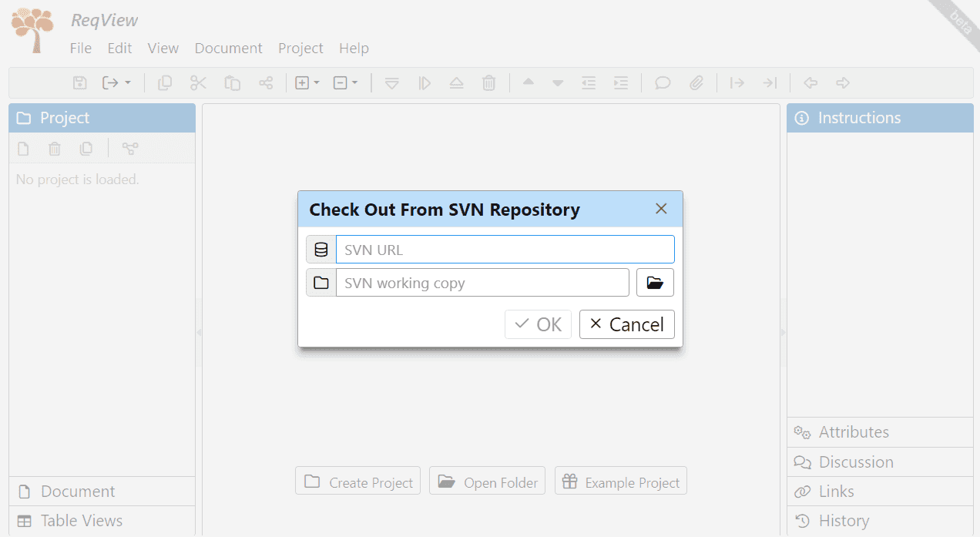Click the Copy icon in the toolbar
The width and height of the screenshot is (980, 537).
point(165,82)
